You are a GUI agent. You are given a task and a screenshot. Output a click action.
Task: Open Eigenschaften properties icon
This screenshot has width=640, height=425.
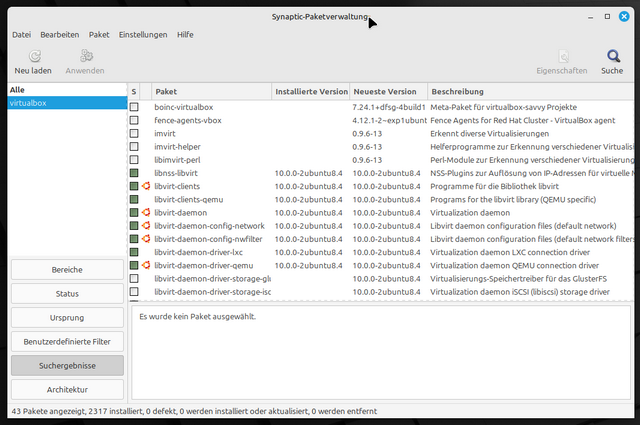coord(564,56)
